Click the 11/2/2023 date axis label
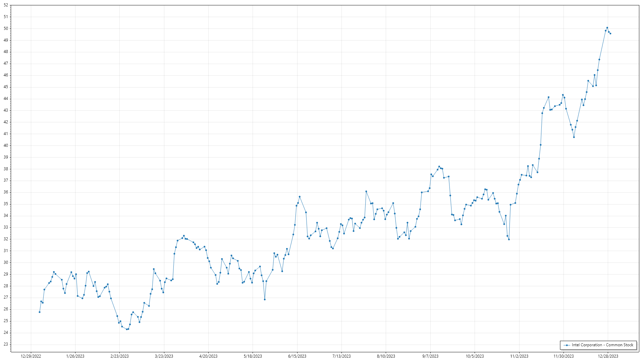 click(519, 356)
